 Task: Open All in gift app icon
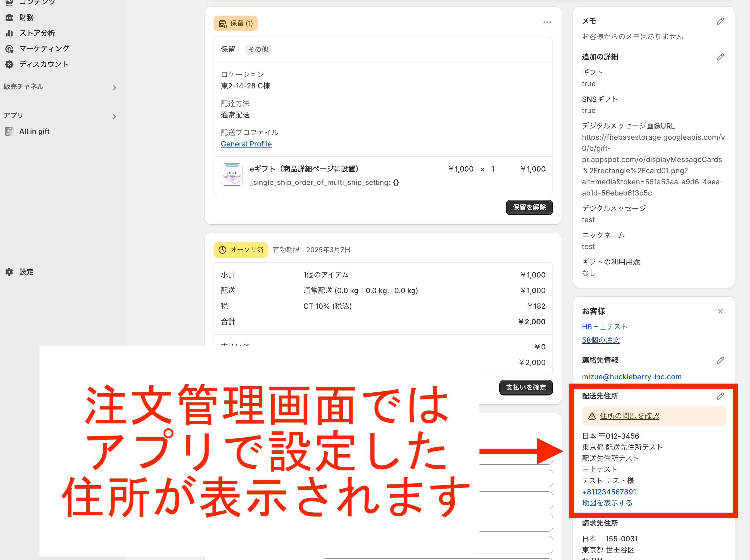[9, 131]
